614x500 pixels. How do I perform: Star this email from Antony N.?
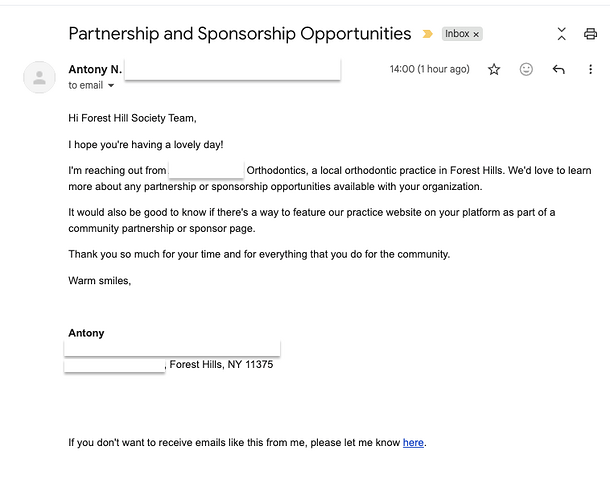pyautogui.click(x=494, y=70)
